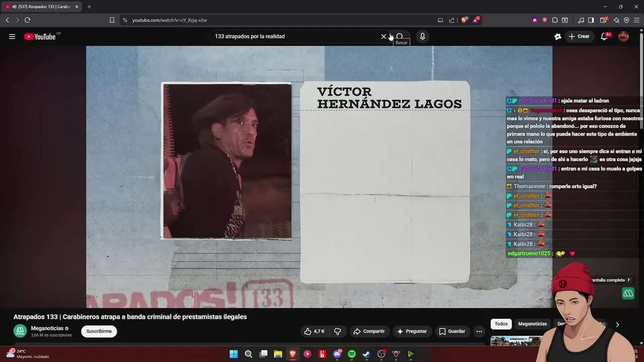Viewport: 644px width, 362px height.
Task: Open the Windows Start menu
Action: pyautogui.click(x=234, y=354)
